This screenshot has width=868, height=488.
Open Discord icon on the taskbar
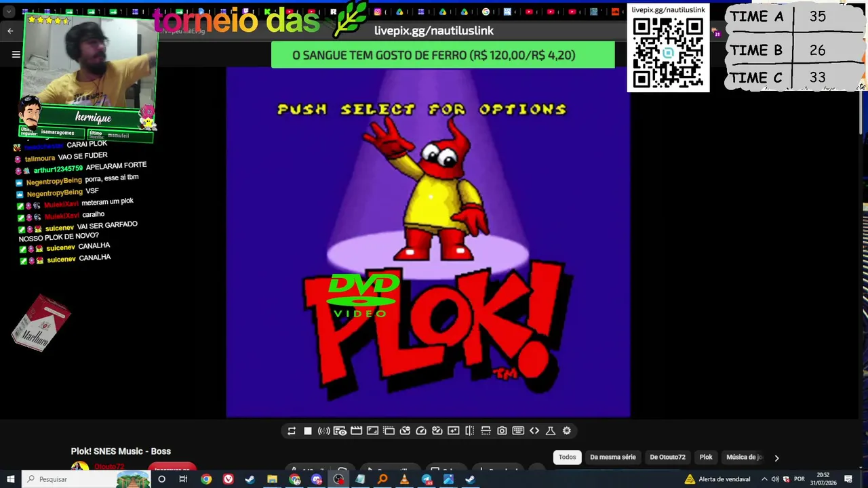(x=316, y=479)
